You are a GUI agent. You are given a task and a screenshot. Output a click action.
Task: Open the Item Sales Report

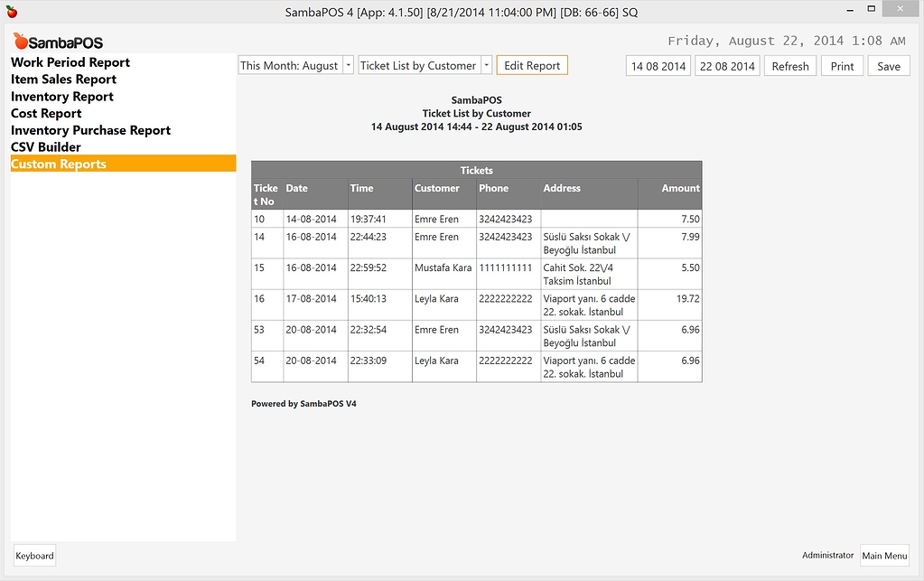(x=61, y=80)
